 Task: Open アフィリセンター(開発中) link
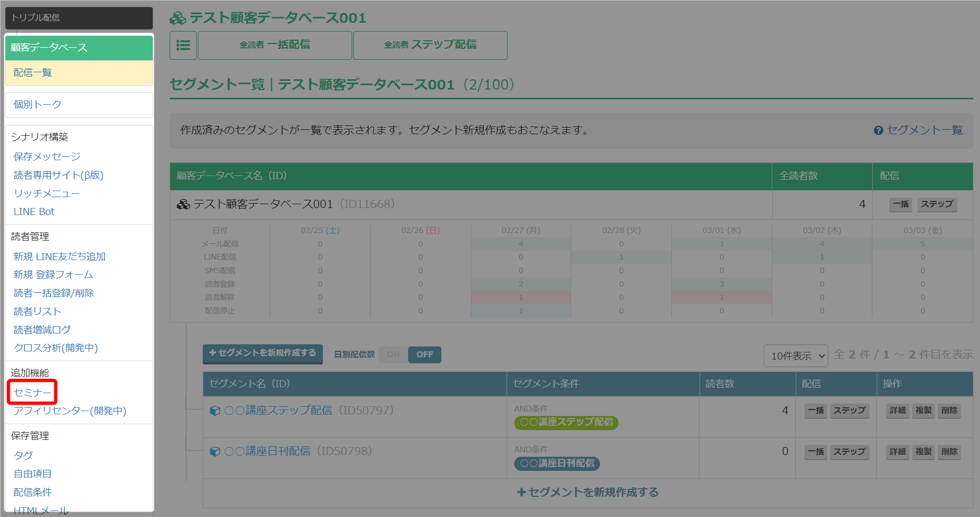coord(70,411)
